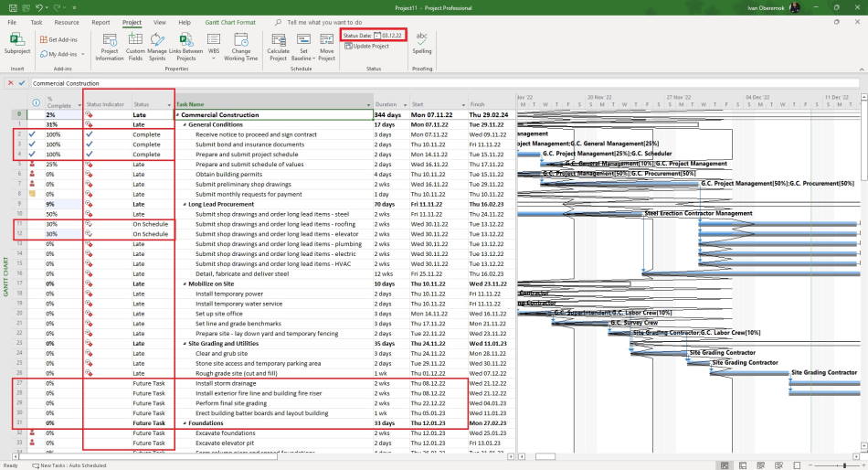Click zoom in plus button

click(x=862, y=465)
